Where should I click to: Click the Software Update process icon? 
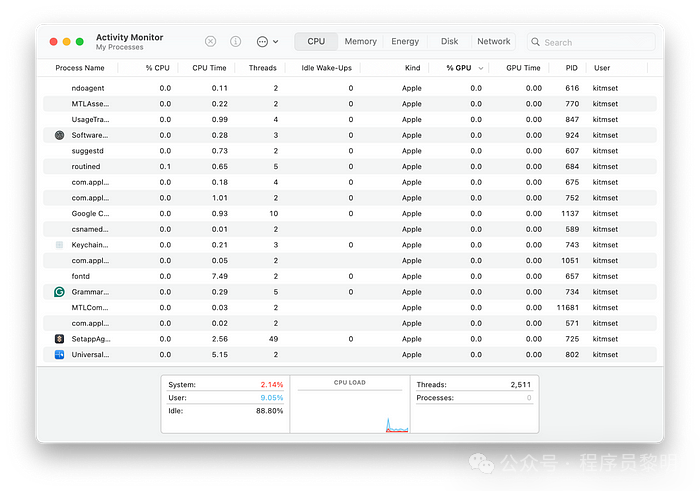(x=59, y=135)
